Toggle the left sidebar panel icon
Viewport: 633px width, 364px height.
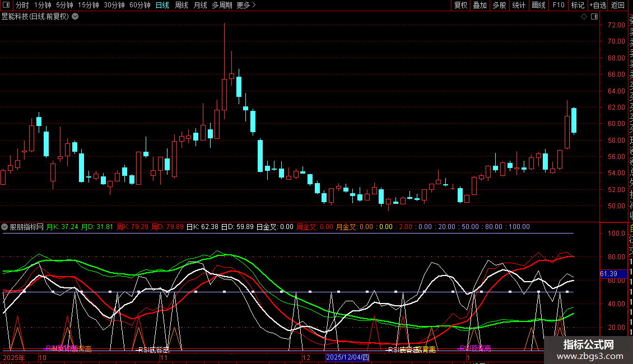coord(6,5)
